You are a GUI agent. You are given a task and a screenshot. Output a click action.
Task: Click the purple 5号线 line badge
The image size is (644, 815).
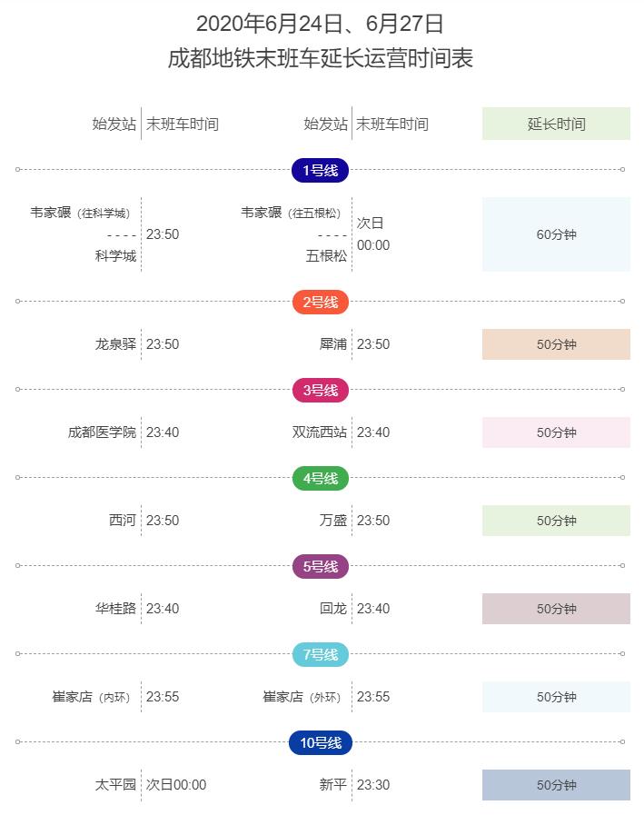tap(320, 566)
